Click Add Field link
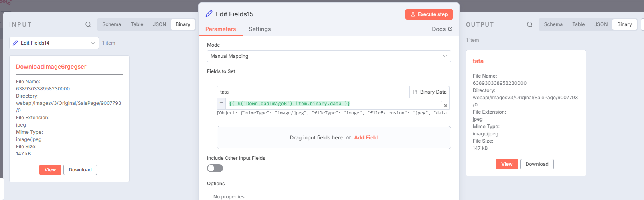This screenshot has width=644, height=200. point(366,137)
